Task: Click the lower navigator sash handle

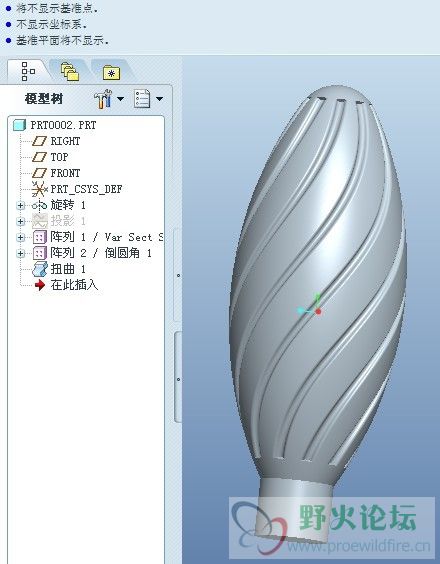Action: pos(178,379)
